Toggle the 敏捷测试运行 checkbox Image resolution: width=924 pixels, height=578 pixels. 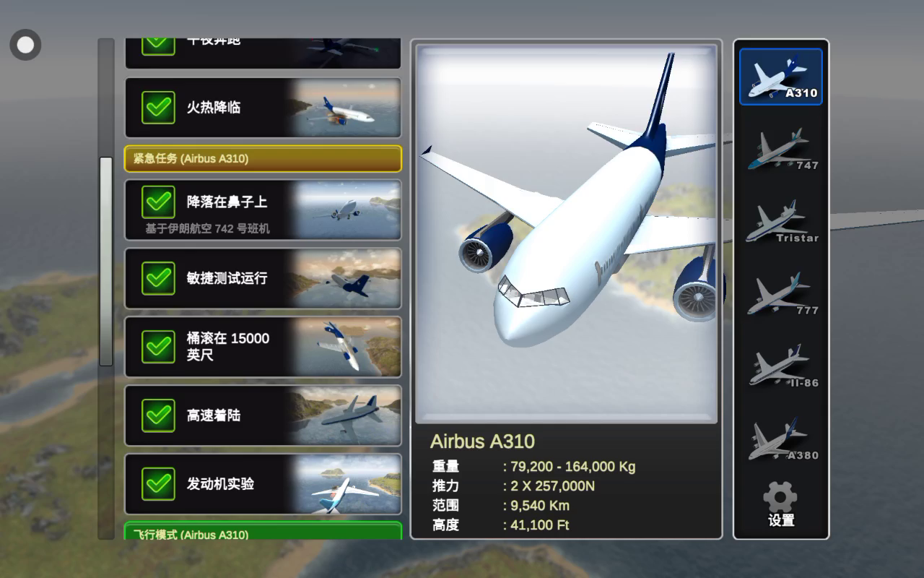coord(158,278)
